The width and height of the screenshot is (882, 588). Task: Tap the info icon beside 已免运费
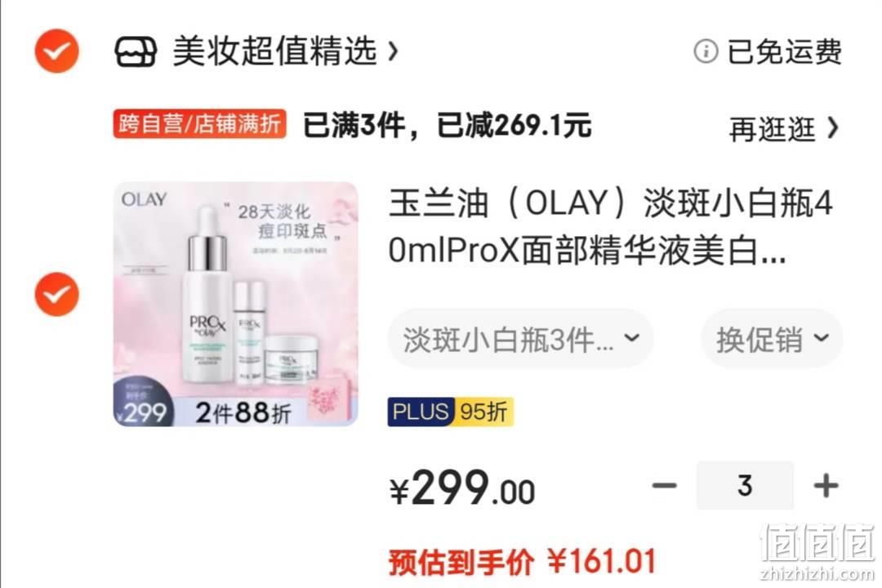[x=706, y=51]
